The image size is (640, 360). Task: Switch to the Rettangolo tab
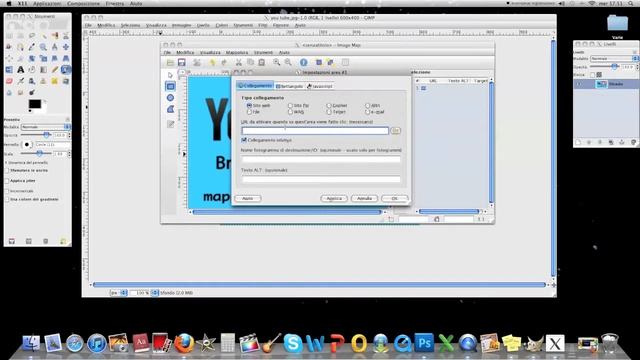pyautogui.click(x=289, y=86)
